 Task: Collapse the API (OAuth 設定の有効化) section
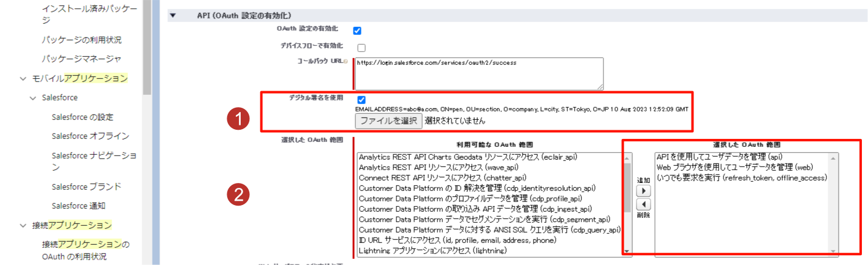point(173,15)
